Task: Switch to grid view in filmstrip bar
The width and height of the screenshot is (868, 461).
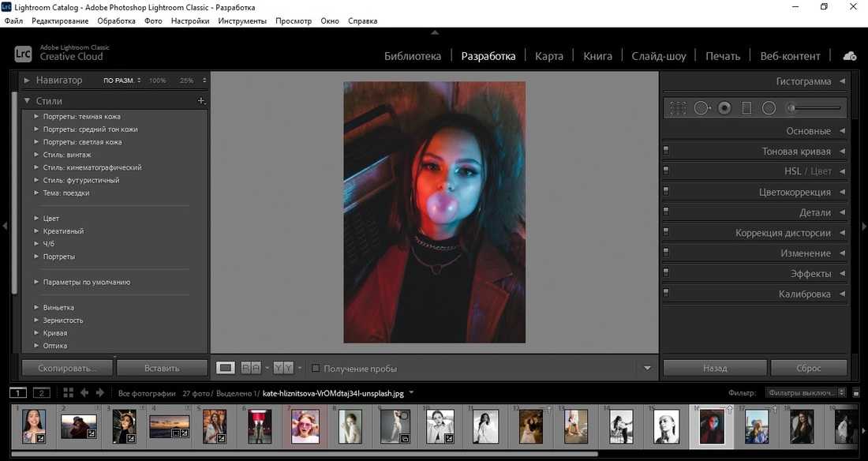Action: (x=68, y=392)
